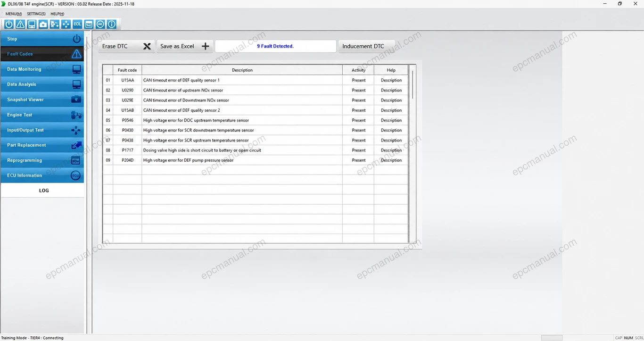The image size is (644, 341).
Task: Open Description help for fault P1717
Action: (391, 150)
